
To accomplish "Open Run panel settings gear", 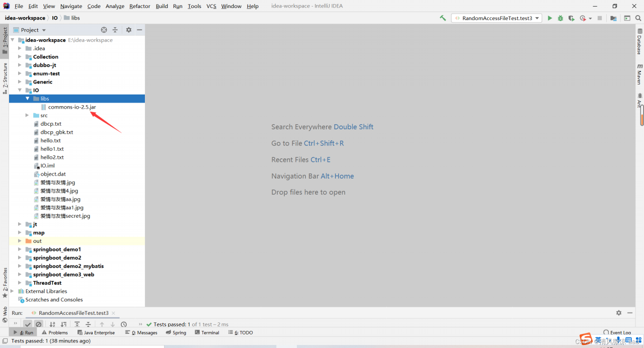I will (x=619, y=313).
